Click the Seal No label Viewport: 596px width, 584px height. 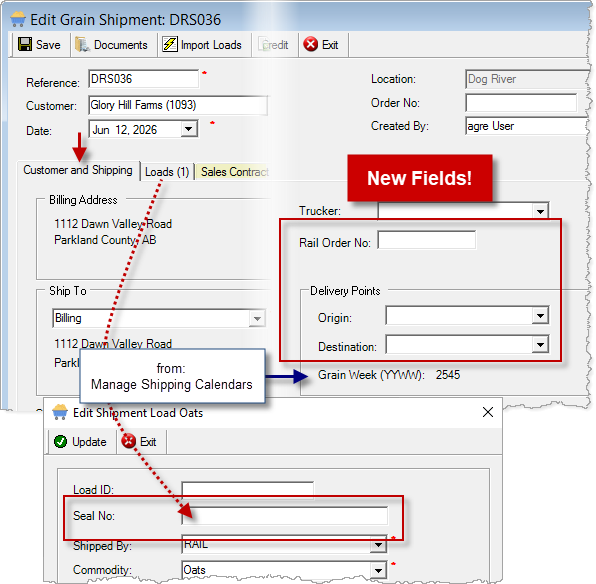94,516
